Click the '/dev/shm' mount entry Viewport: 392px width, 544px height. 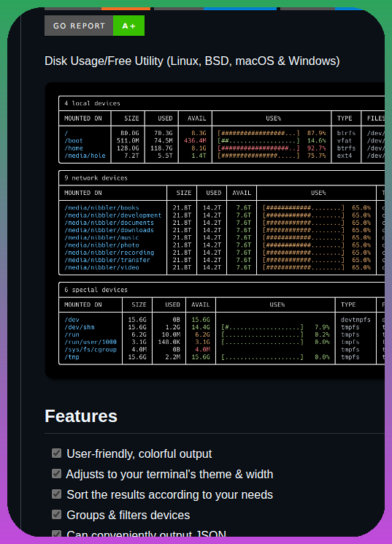point(80,327)
